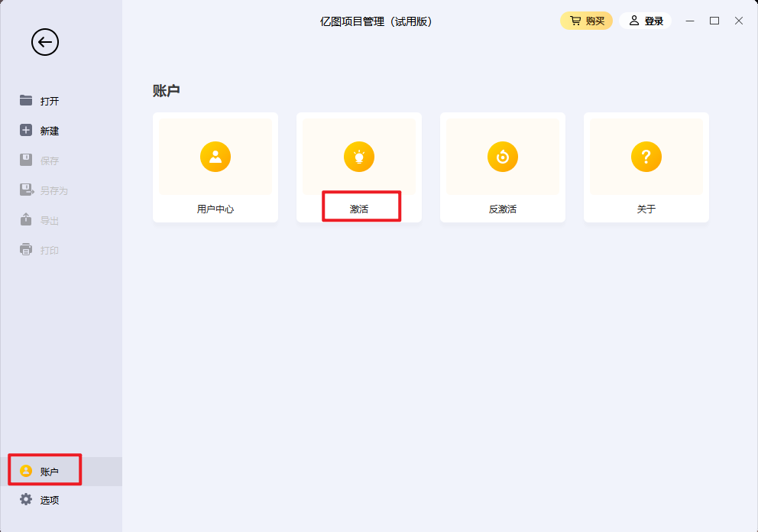The width and height of the screenshot is (758, 532).
Task: Click the export icon beside 导出
Action: (x=26, y=219)
